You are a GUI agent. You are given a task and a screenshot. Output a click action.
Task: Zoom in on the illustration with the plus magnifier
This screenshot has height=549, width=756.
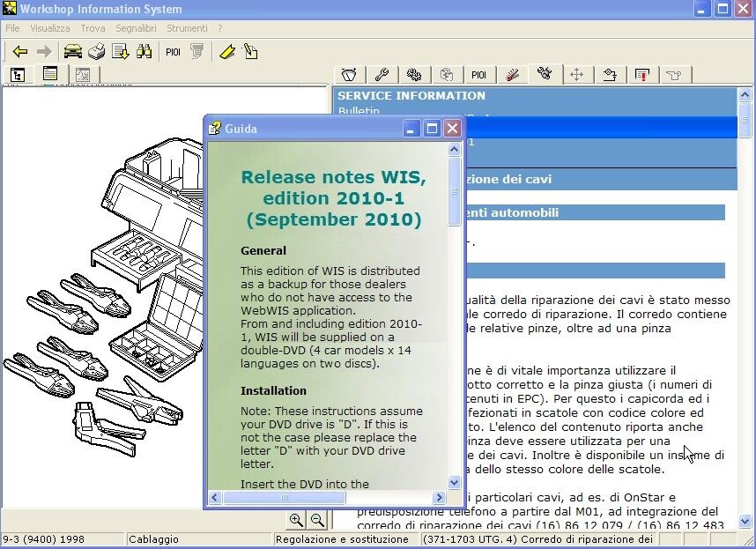[x=297, y=520]
